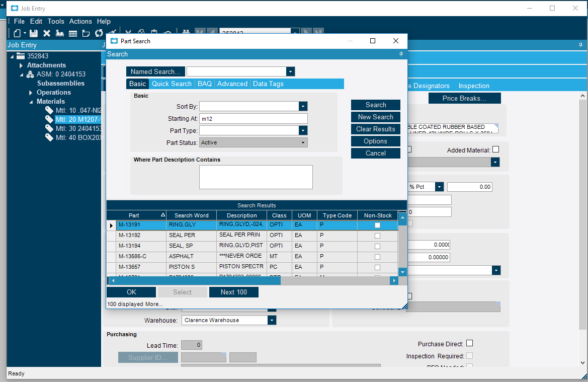Switch to the Quick Search tab
The height and width of the screenshot is (382, 588).
coord(172,84)
